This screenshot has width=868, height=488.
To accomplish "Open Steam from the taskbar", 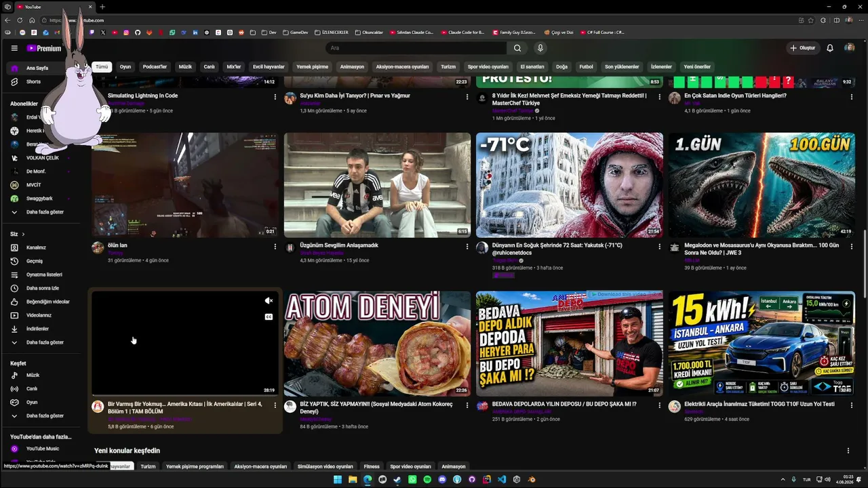I will [x=397, y=480].
